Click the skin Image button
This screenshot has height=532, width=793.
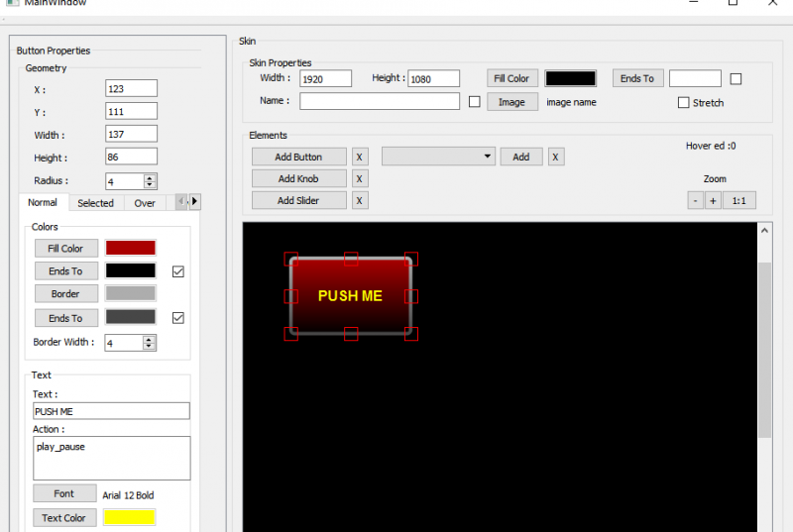tap(512, 102)
